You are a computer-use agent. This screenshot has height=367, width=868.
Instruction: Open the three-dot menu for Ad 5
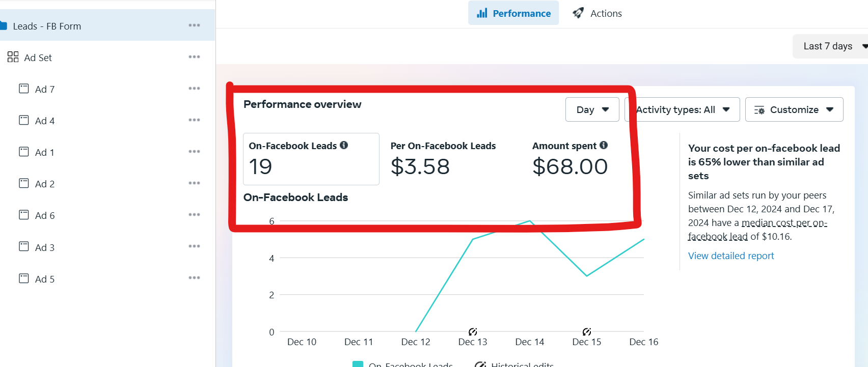[194, 278]
